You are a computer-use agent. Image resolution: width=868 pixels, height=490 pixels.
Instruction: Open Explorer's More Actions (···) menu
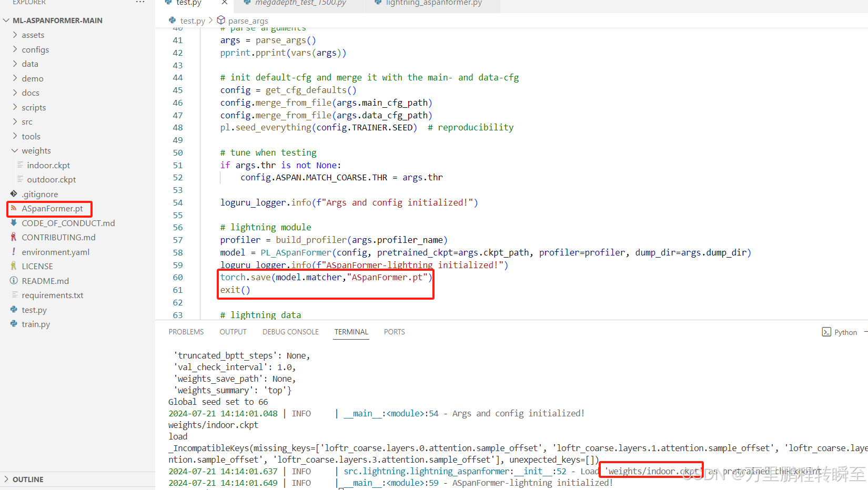[140, 3]
